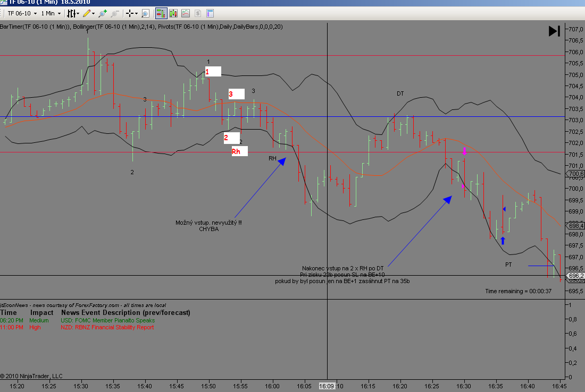Click the Impact column header
585x392 pixels.
tap(42, 313)
